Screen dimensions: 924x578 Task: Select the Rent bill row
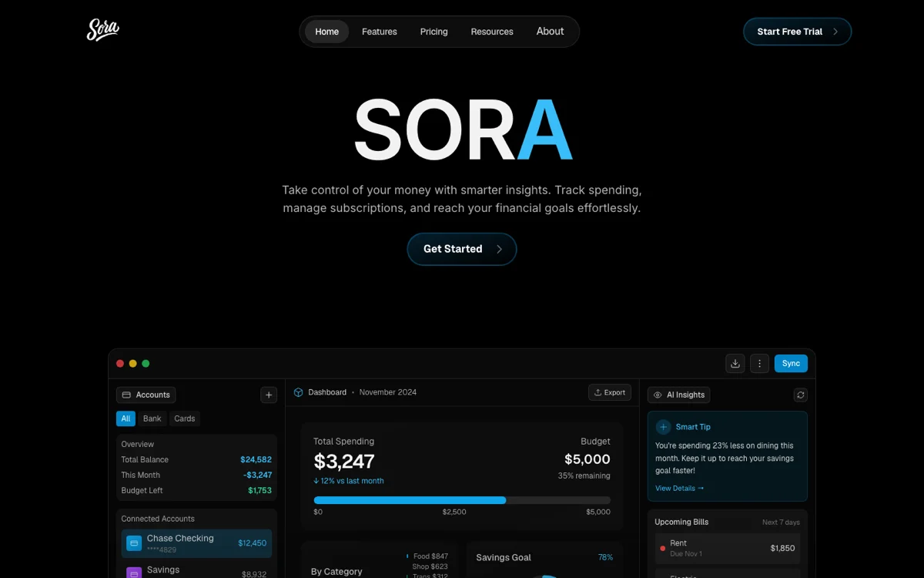[728, 548]
